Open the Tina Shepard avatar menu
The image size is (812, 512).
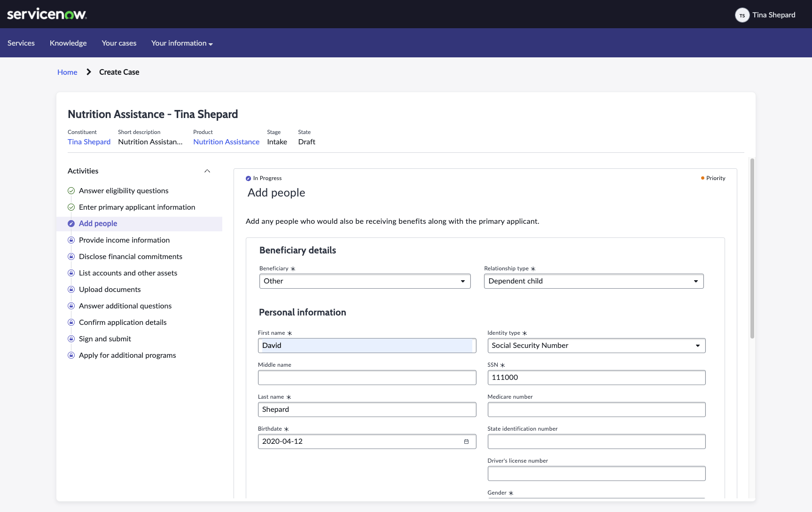point(742,15)
